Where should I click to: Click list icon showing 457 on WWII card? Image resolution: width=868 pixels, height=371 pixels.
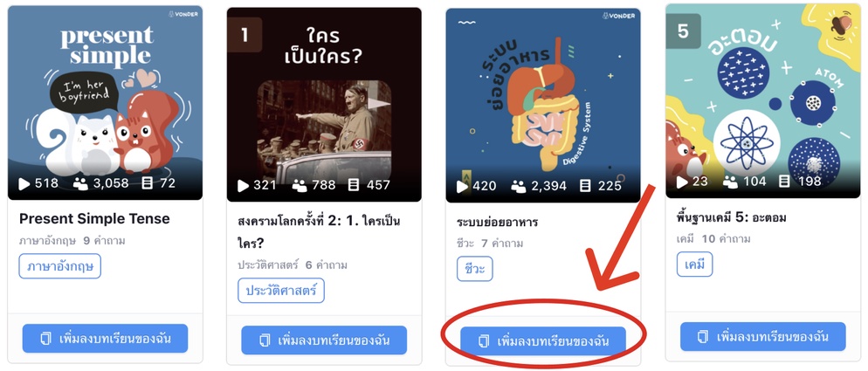[x=354, y=185]
